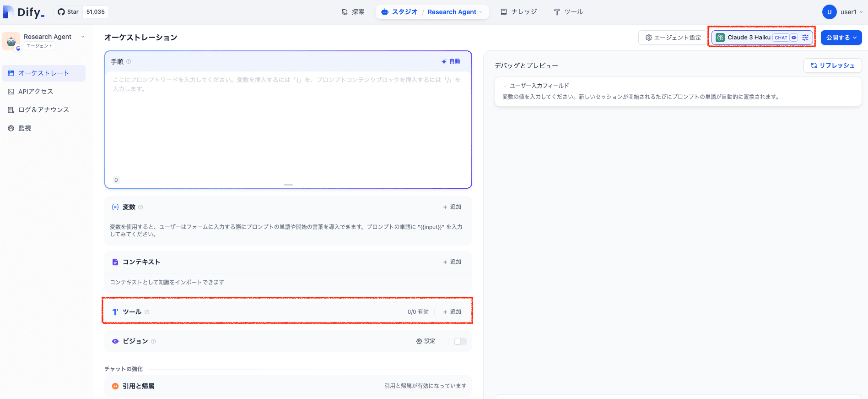Click the vision eye badge on model selector
Screen dimensions: 868x399
[x=794, y=38]
